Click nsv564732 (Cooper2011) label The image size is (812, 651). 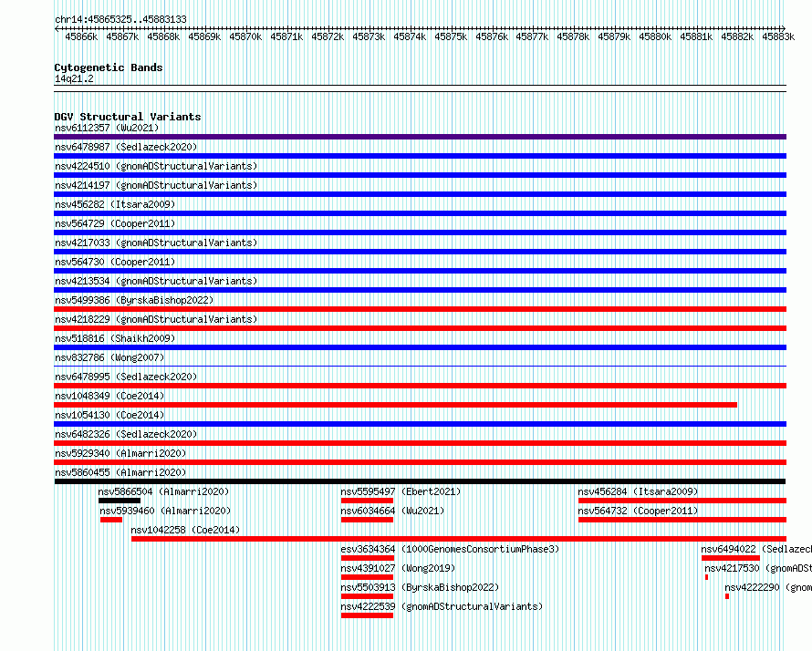638,511
